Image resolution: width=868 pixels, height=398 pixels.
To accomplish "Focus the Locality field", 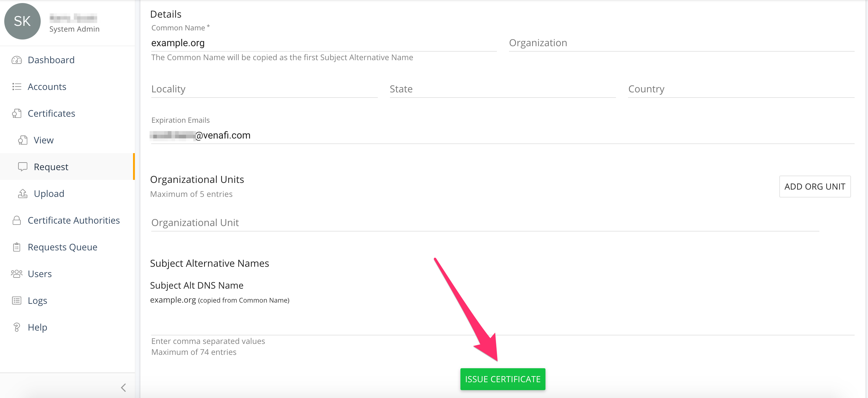I will [264, 89].
